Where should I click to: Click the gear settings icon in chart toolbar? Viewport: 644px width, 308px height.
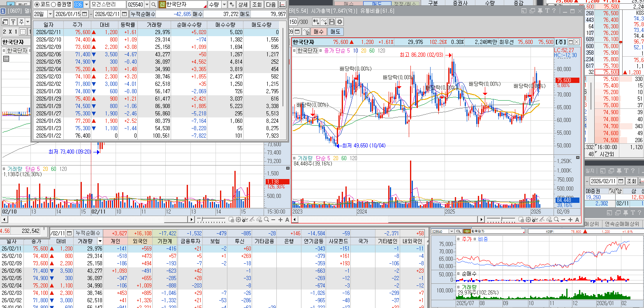340,22
